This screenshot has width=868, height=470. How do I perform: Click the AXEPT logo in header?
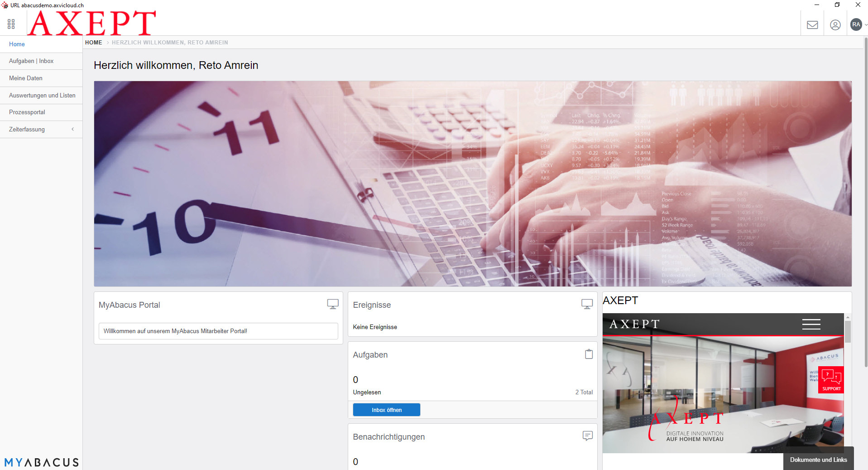pos(92,23)
